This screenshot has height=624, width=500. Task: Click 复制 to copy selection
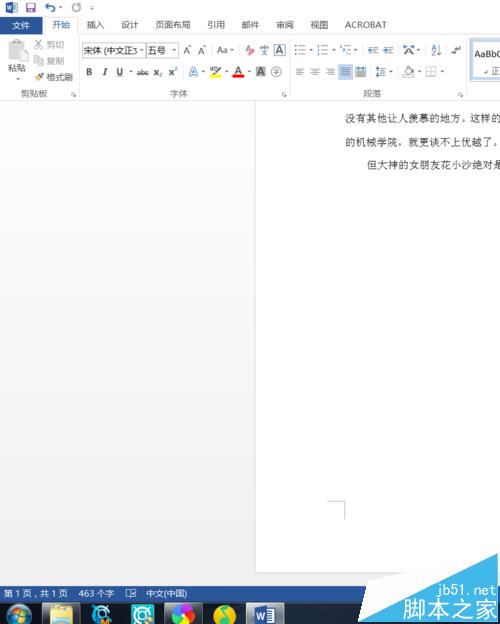[x=49, y=60]
